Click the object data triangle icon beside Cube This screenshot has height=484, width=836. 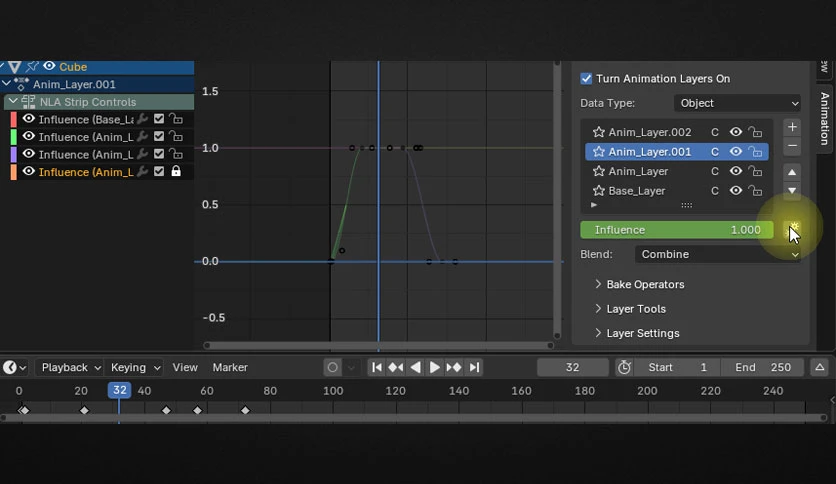[x=14, y=67]
